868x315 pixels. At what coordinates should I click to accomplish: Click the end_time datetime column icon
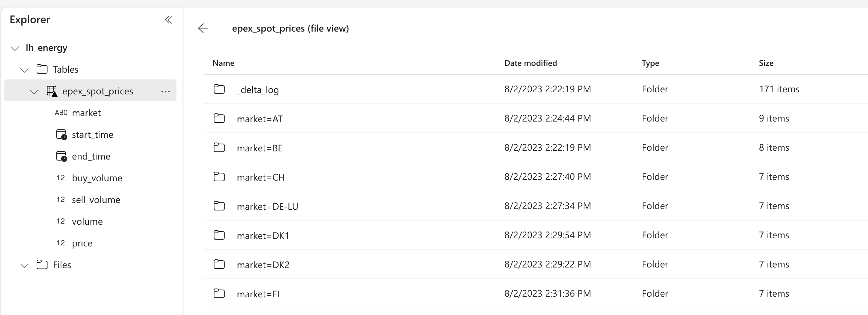pyautogui.click(x=61, y=156)
